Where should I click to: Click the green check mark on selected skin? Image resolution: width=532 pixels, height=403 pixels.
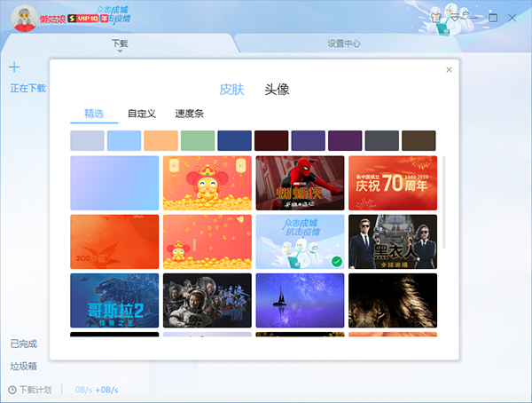(337, 261)
